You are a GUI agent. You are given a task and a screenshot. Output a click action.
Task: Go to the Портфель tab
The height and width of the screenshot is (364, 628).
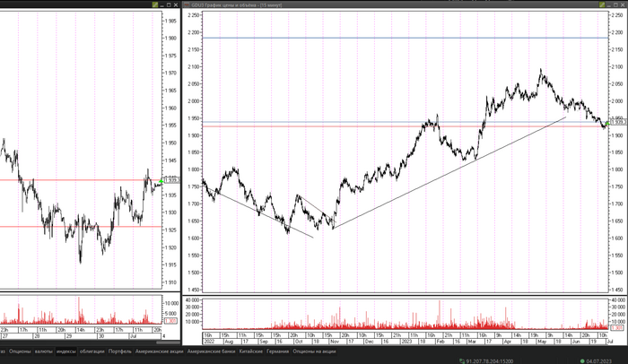[x=119, y=351]
